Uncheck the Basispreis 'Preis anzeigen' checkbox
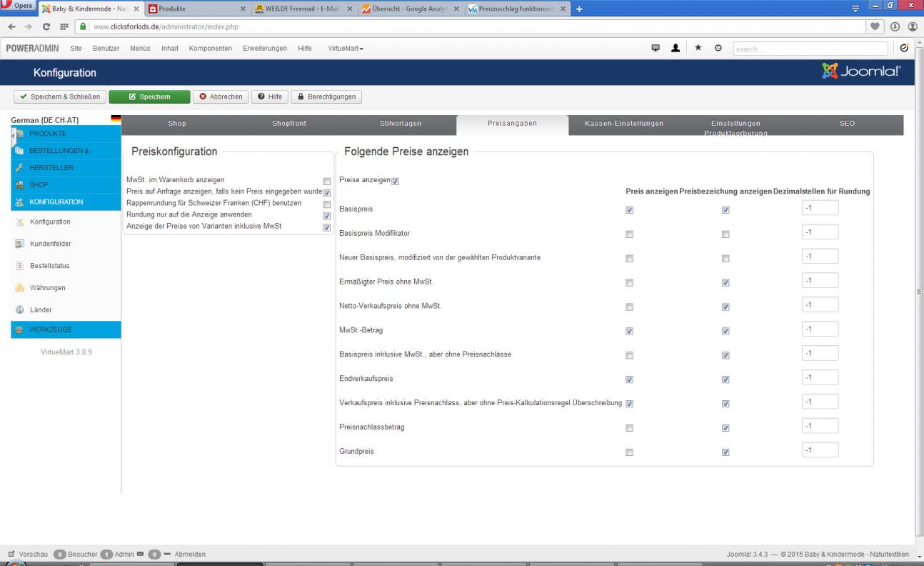The width and height of the screenshot is (924, 566). click(629, 210)
